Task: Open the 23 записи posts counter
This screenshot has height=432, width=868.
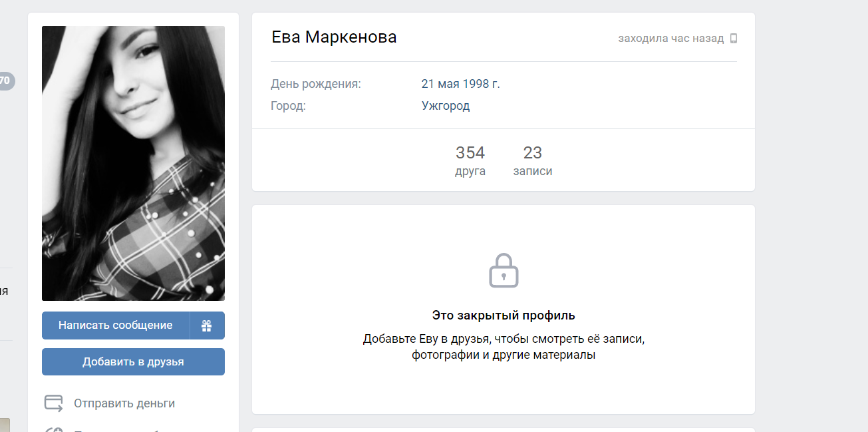Action: pos(533,160)
